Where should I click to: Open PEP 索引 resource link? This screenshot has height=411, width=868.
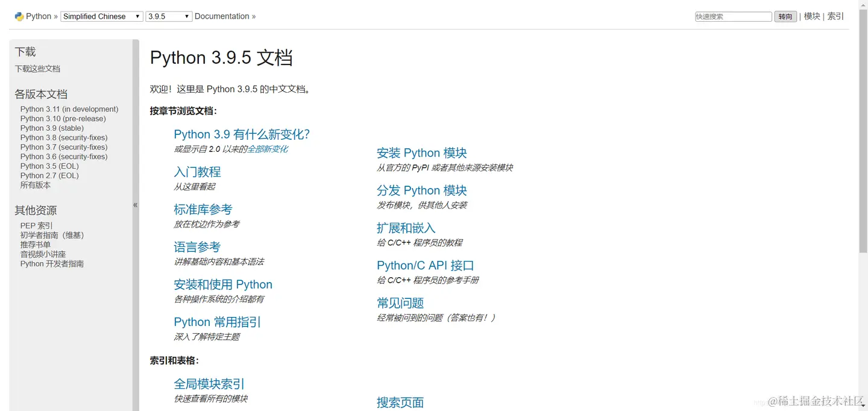tap(37, 225)
